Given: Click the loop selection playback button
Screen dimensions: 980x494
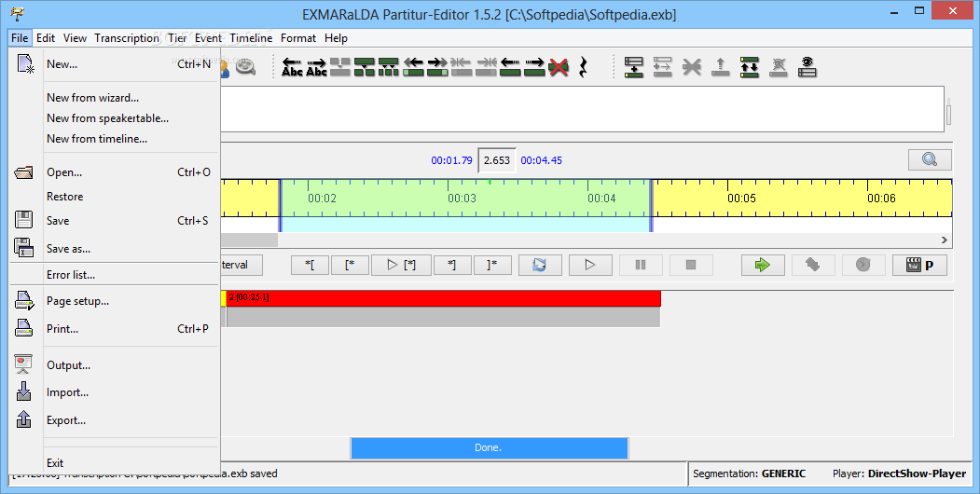Looking at the screenshot, I should click(539, 265).
